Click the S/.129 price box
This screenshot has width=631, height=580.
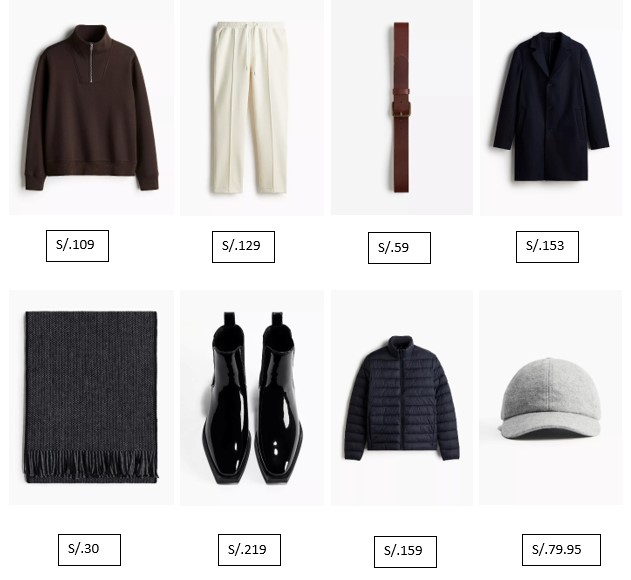coord(243,247)
